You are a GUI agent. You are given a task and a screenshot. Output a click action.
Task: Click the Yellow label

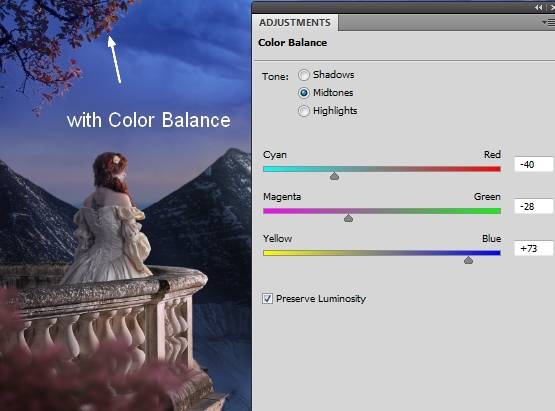[x=278, y=239]
